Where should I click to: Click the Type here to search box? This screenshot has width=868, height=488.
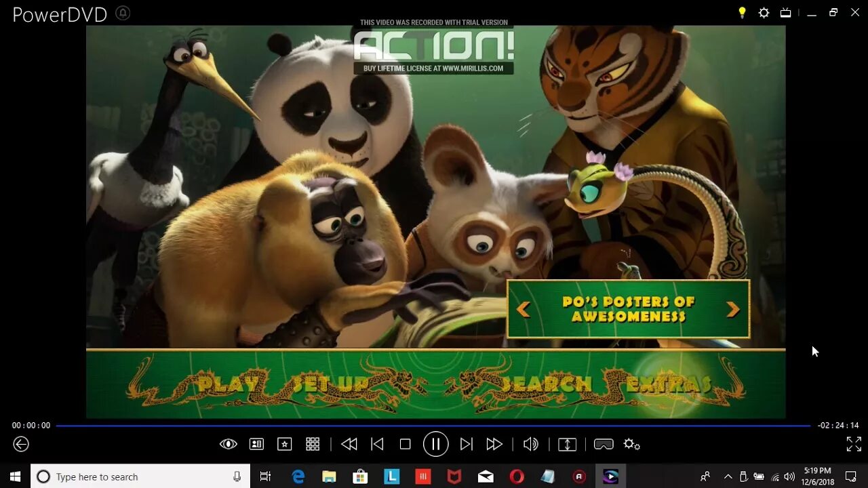point(140,476)
